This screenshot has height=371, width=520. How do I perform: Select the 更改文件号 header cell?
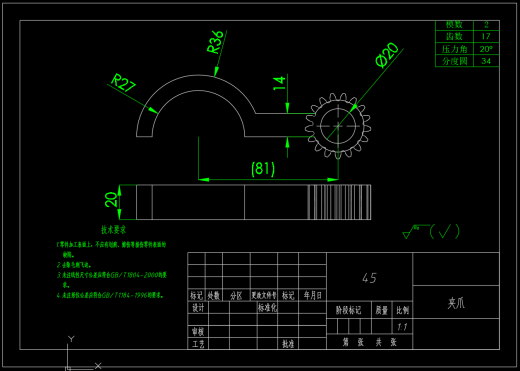pos(264,295)
